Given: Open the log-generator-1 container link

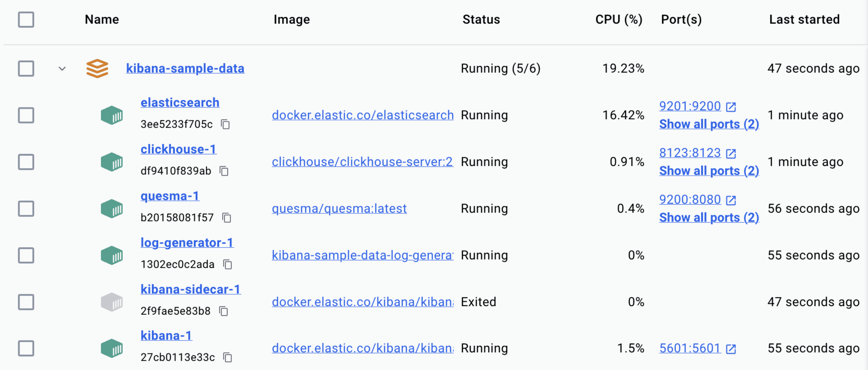Looking at the screenshot, I should [187, 243].
